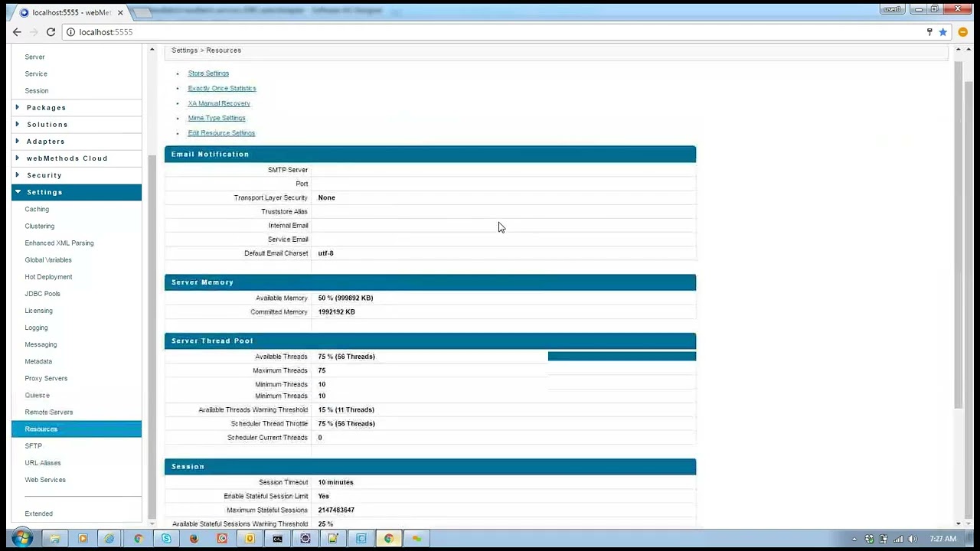The height and width of the screenshot is (551, 980).
Task: Open the Service menu item
Action: 36,73
